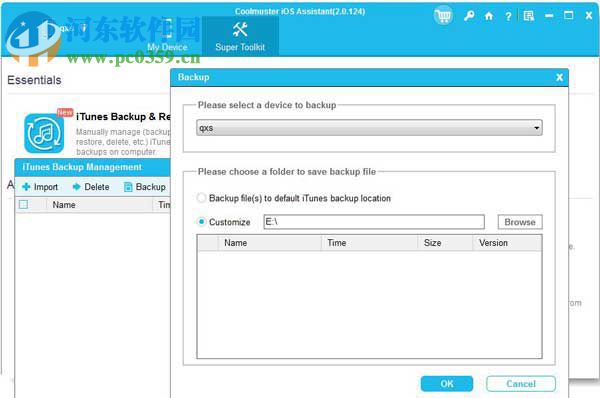Click the key register icon

pyautogui.click(x=469, y=16)
